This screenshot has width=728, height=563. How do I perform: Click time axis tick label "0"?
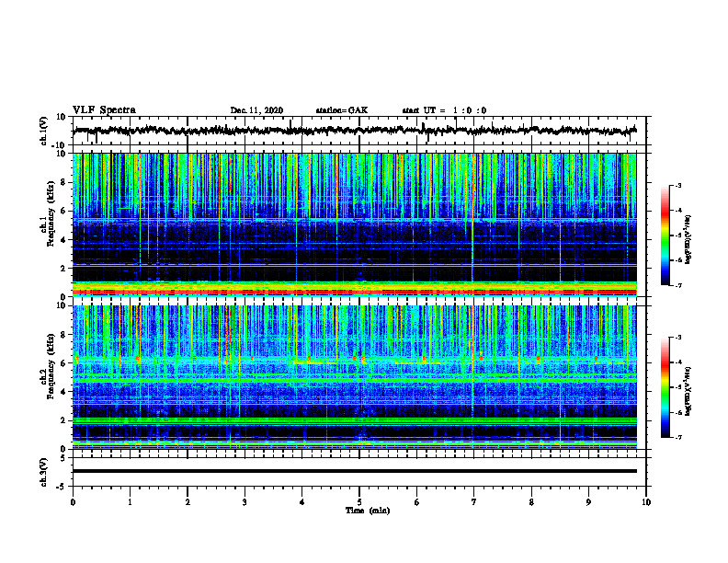point(73,502)
